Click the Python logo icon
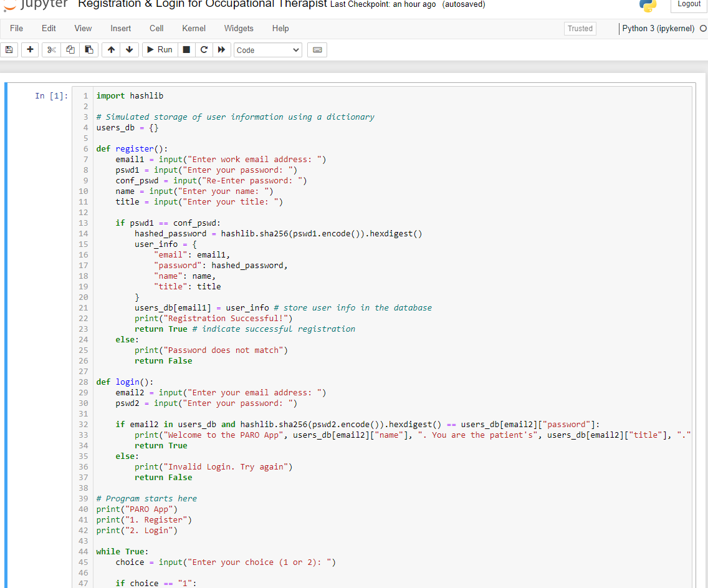The height and width of the screenshot is (588, 708). pyautogui.click(x=648, y=6)
